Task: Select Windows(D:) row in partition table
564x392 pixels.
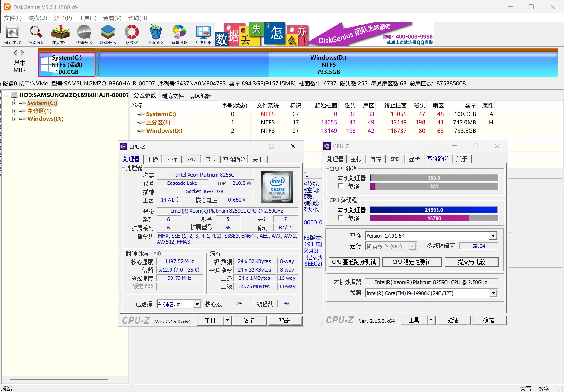Action: coord(312,131)
